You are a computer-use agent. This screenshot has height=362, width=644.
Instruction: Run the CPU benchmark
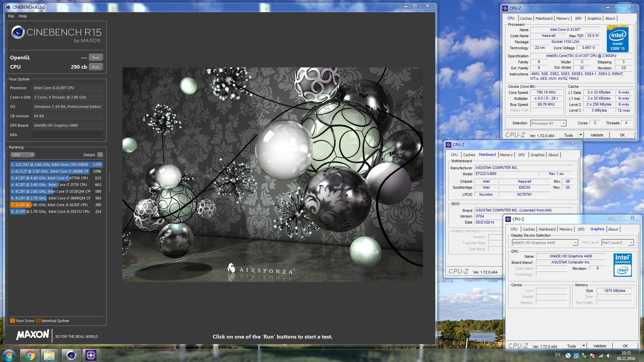96,67
